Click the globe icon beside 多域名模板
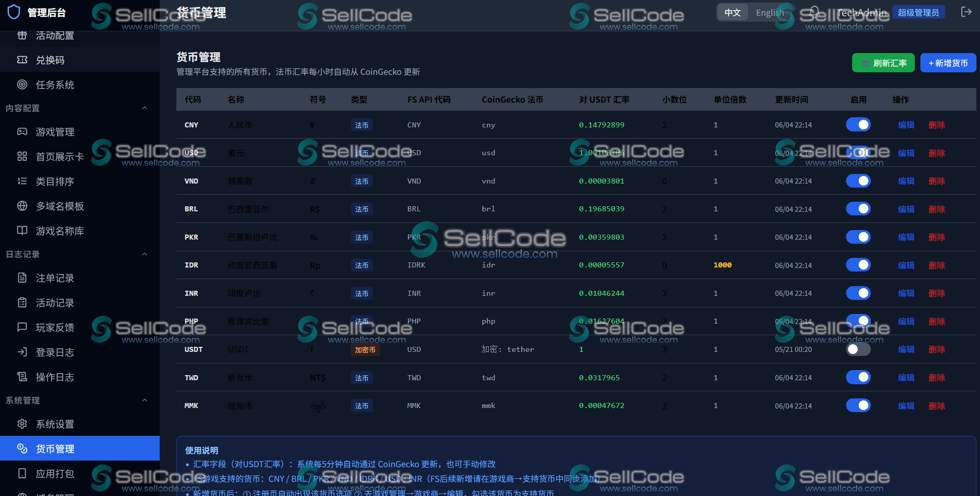 [22, 206]
